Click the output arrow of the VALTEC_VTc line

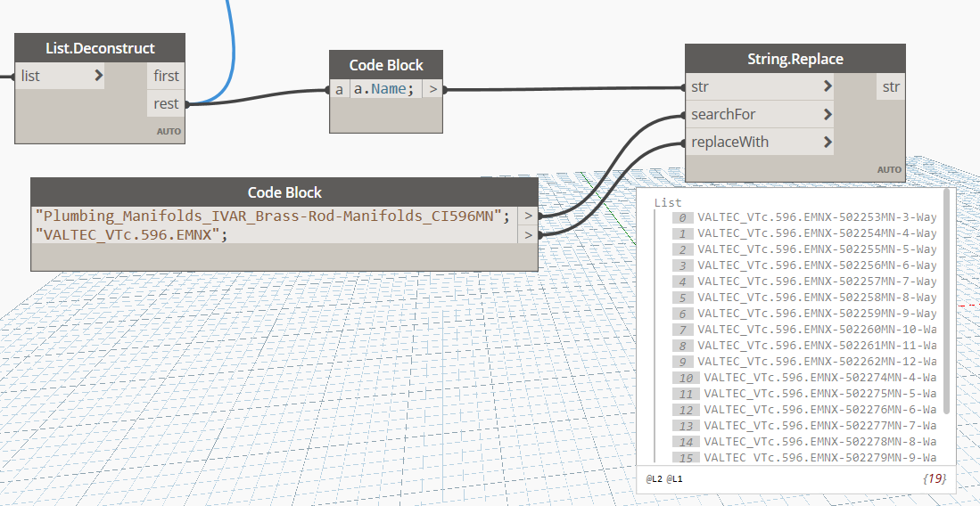click(x=528, y=235)
